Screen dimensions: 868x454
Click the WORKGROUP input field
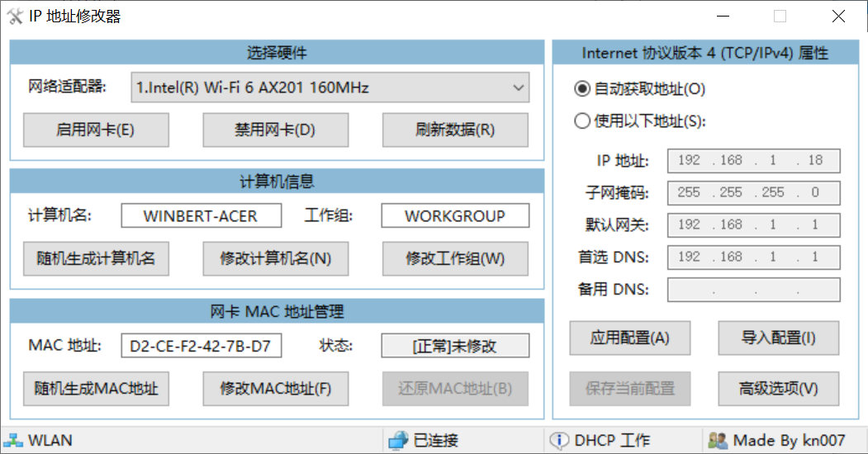tap(455, 215)
